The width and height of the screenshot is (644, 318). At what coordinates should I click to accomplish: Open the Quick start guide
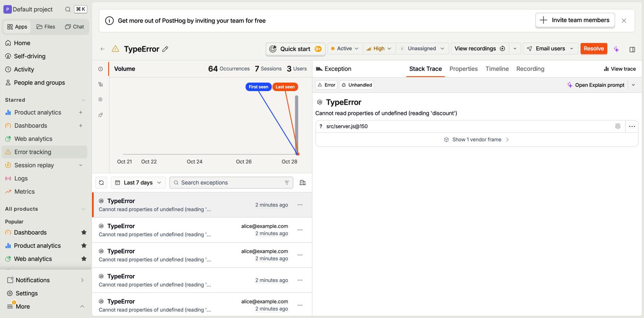click(x=296, y=49)
